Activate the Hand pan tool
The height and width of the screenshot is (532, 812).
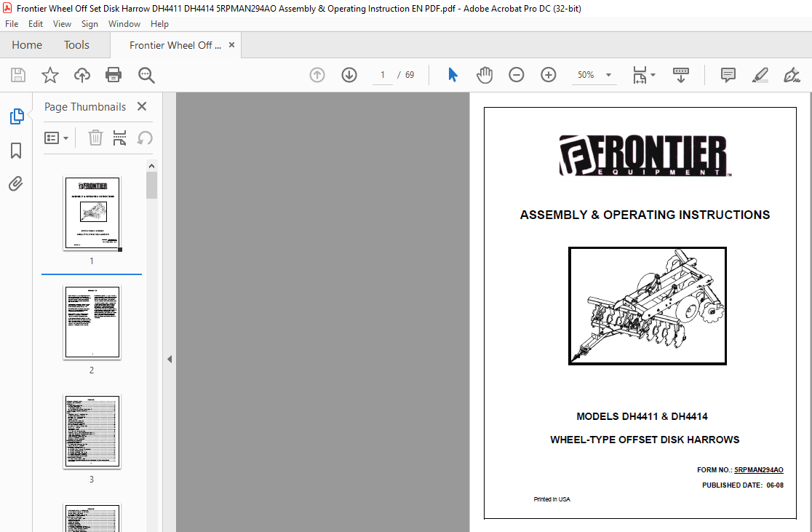click(484, 75)
